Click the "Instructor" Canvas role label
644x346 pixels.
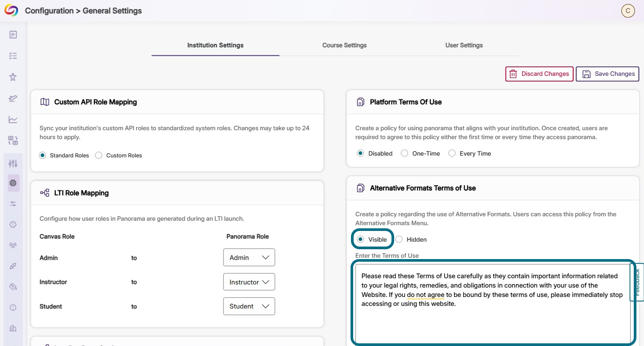(x=53, y=282)
